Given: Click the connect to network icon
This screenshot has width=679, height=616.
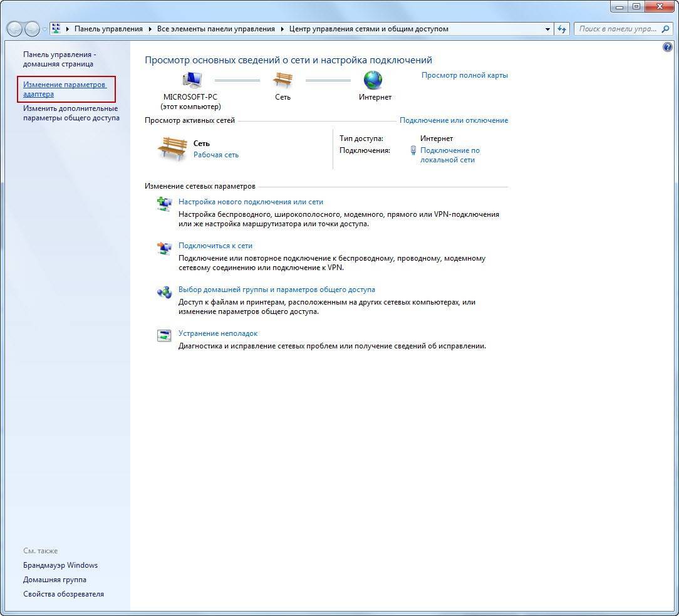Looking at the screenshot, I should coord(164,248).
